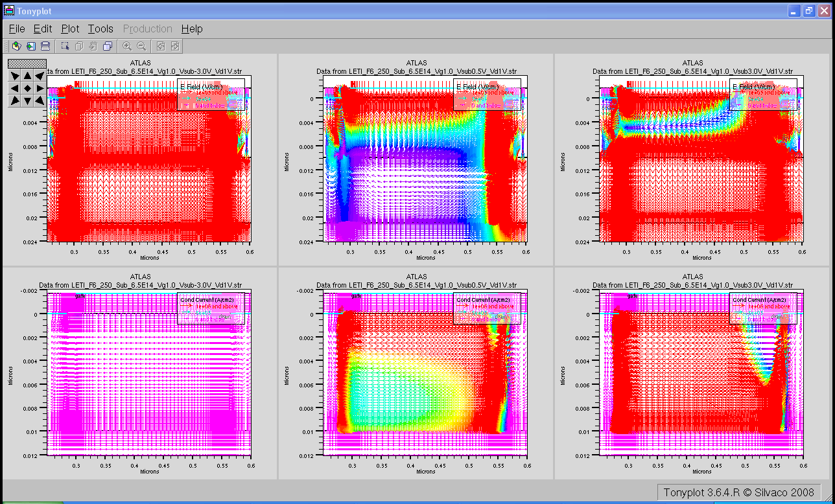The image size is (835, 504).
Task: Open the Edit menu
Action: (43, 29)
